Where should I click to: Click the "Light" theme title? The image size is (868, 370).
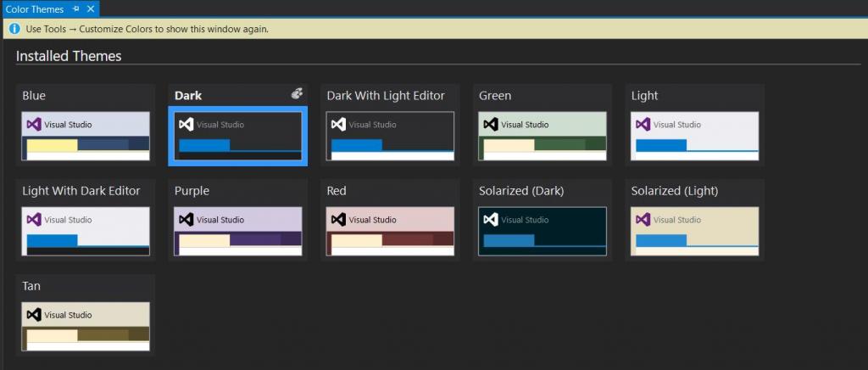644,96
